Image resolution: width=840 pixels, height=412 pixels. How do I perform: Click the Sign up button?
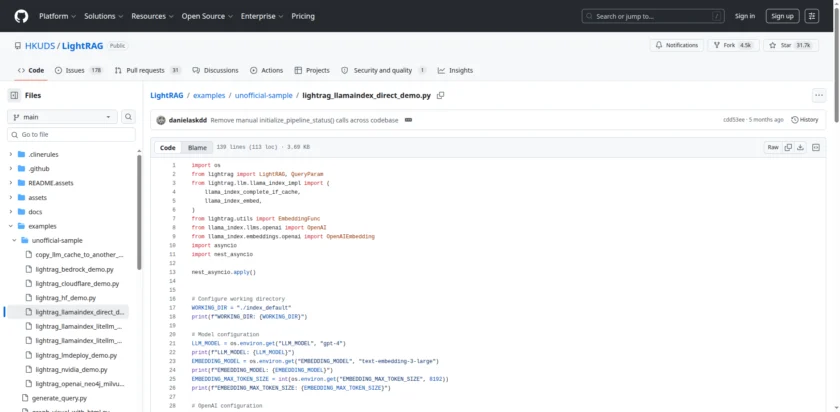782,16
